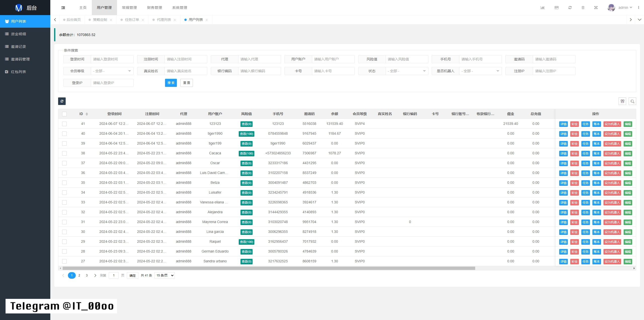
Task: Select checkbox for user ID 36
Action: point(64,173)
